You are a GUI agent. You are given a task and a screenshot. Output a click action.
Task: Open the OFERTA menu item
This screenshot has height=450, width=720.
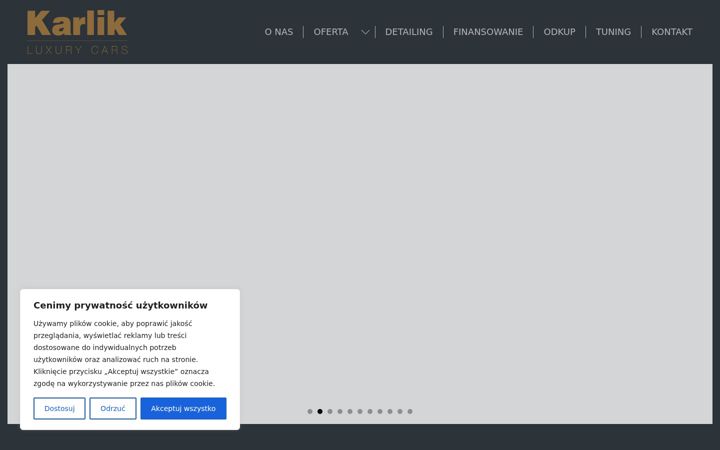click(331, 32)
